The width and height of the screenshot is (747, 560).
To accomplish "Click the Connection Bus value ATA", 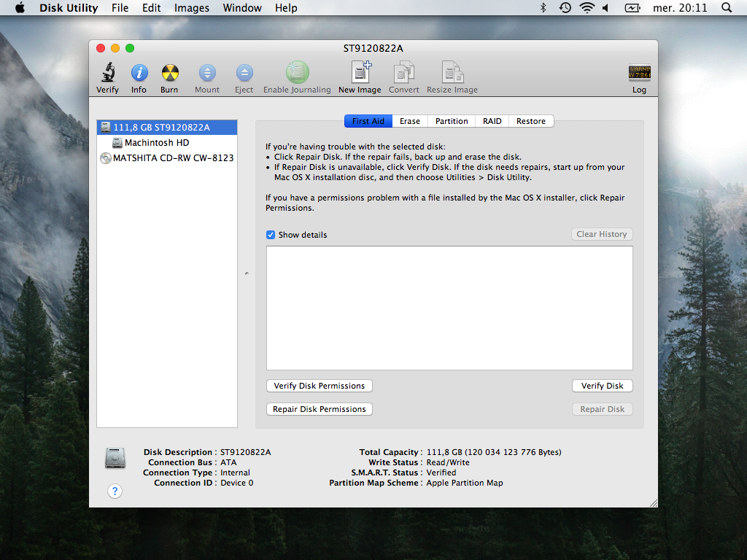I will 228,462.
